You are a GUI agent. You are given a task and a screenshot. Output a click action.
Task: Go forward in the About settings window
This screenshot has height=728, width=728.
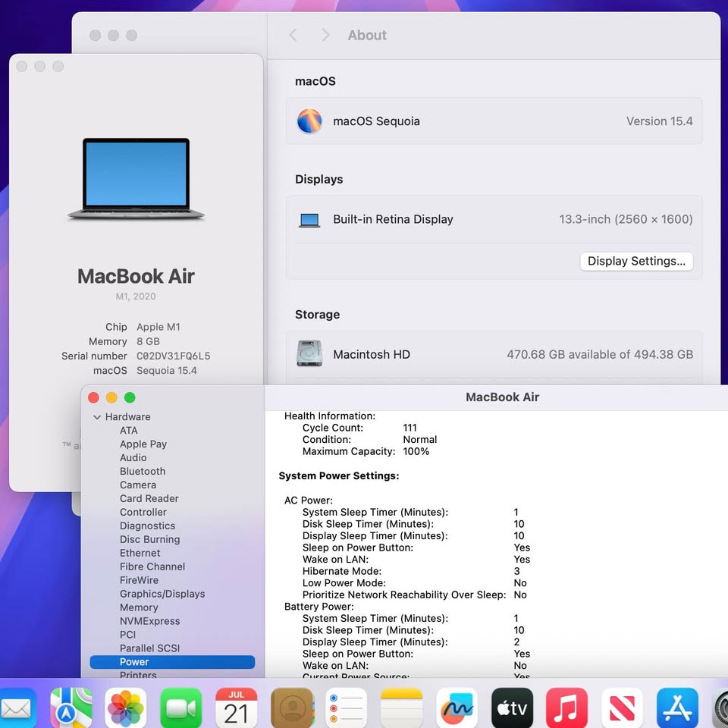325,35
